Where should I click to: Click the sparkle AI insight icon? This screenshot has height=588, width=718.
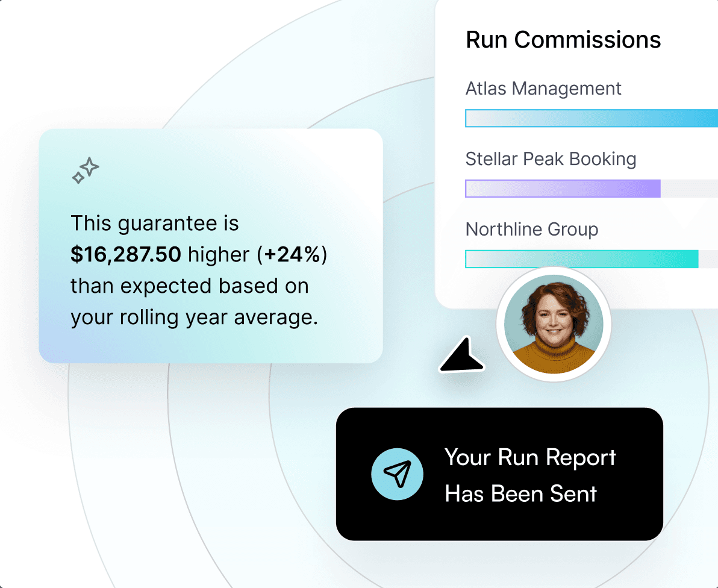tap(86, 170)
